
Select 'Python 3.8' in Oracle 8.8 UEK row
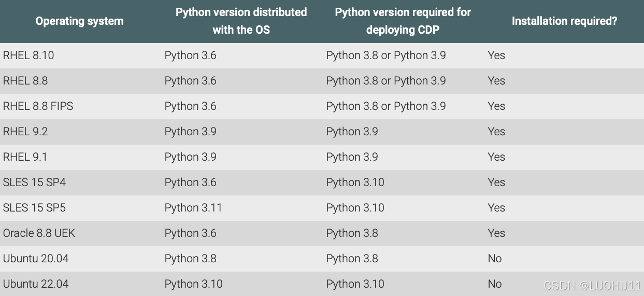352,233
